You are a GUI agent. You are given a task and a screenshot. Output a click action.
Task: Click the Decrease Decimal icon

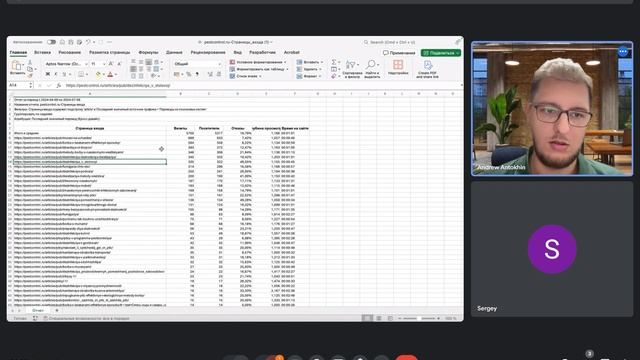pos(219,74)
